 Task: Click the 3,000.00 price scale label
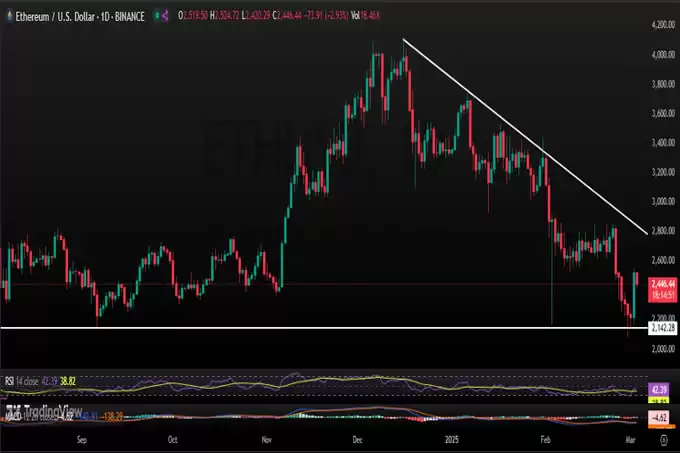pyautogui.click(x=663, y=202)
